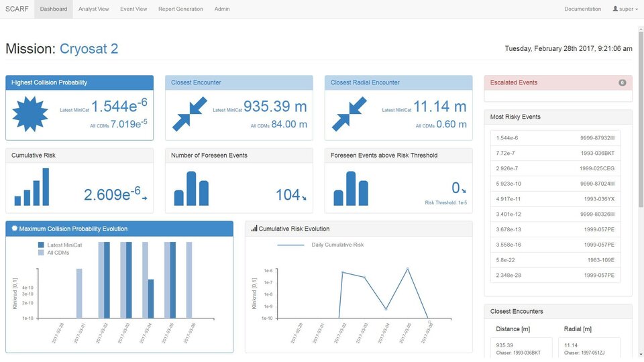Click the 7.019e-5 All CDMs value
Image resolution: width=644 pixels, height=362 pixels.
(x=129, y=123)
